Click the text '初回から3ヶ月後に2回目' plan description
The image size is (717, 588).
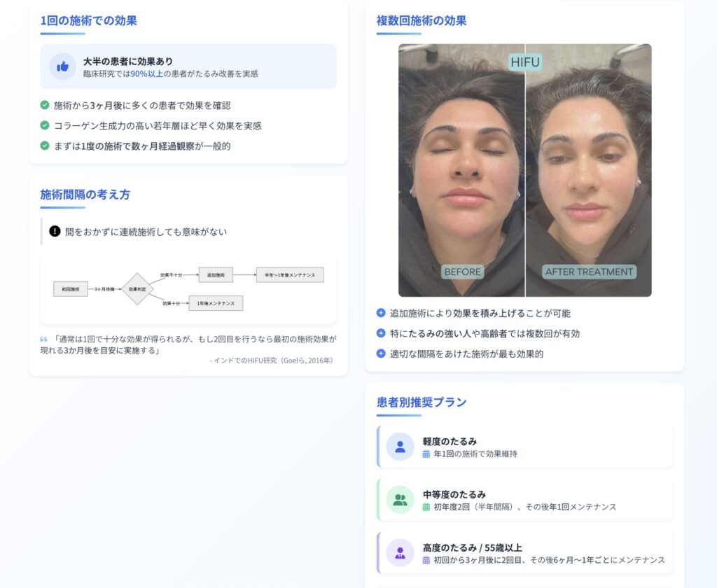[549, 560]
